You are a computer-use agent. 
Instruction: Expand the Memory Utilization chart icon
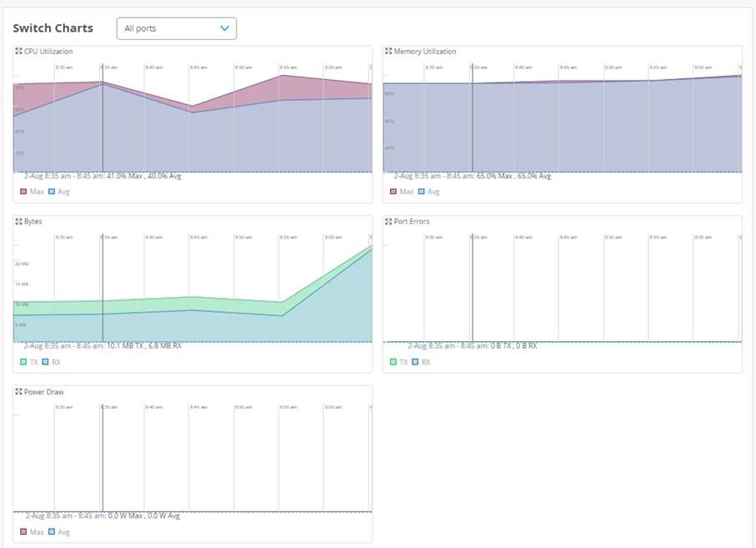(x=388, y=52)
